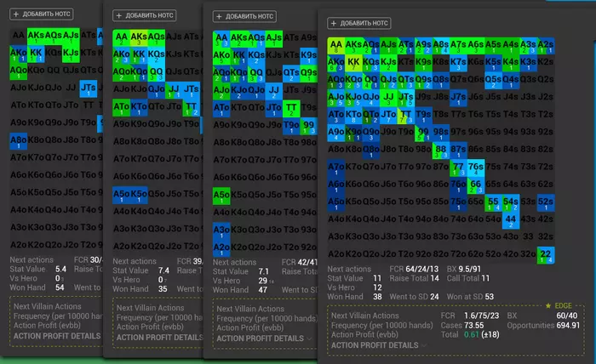Select the JTs cell in the leftmost grid

87,88
